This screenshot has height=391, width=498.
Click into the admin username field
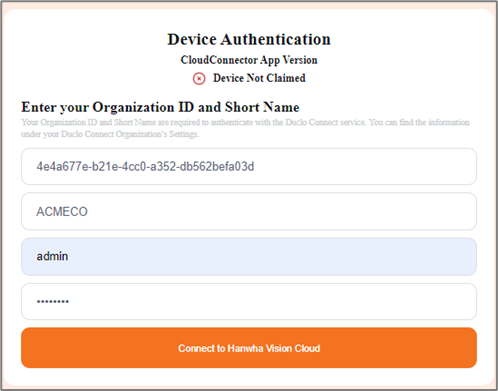249,256
